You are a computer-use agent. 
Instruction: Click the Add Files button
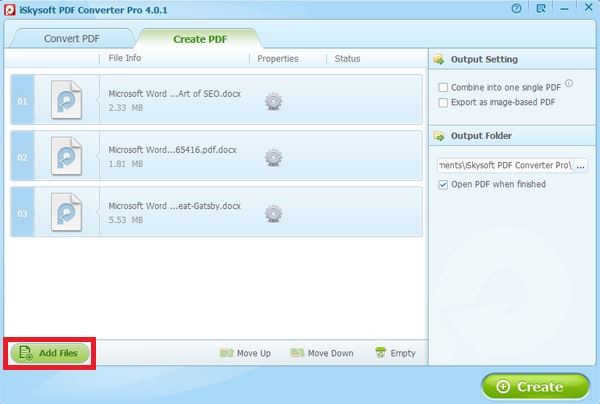point(50,353)
